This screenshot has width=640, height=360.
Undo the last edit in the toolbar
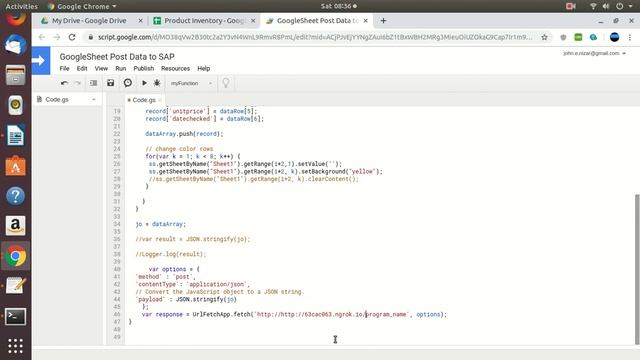(x=64, y=83)
